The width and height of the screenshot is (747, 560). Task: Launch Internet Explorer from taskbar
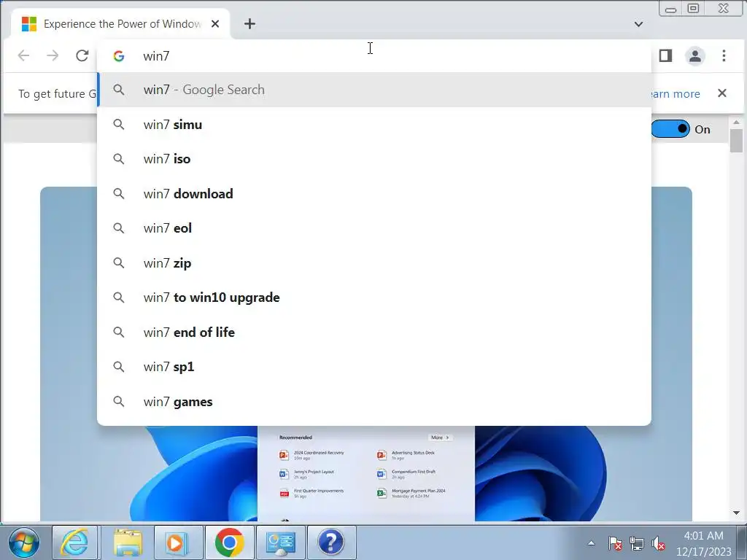(x=74, y=542)
